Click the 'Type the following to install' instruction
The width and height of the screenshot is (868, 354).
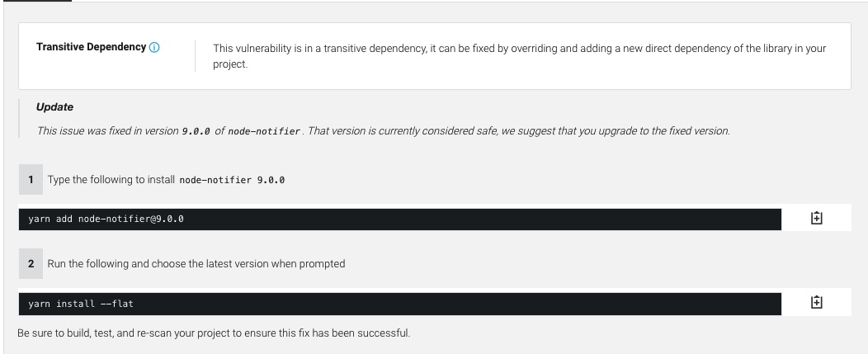click(111, 180)
